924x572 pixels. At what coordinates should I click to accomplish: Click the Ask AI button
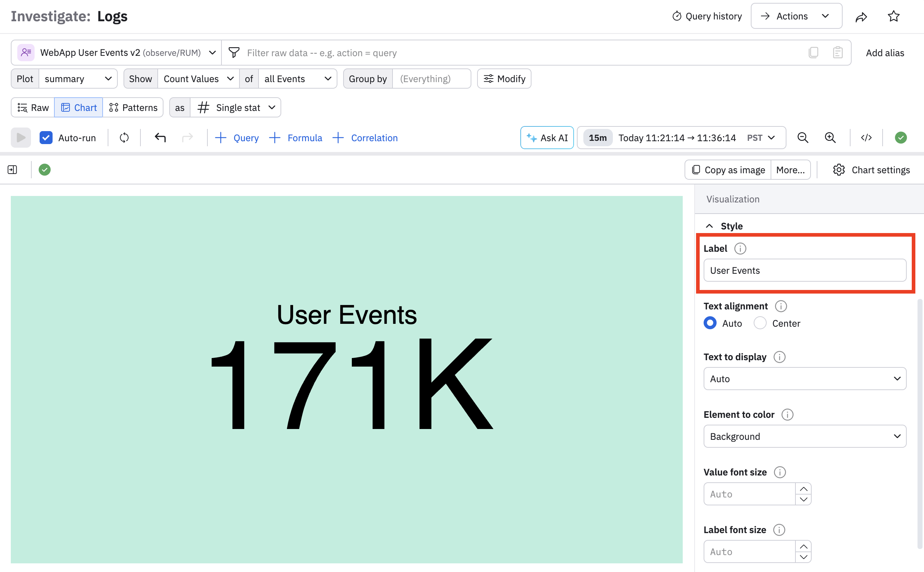click(547, 138)
